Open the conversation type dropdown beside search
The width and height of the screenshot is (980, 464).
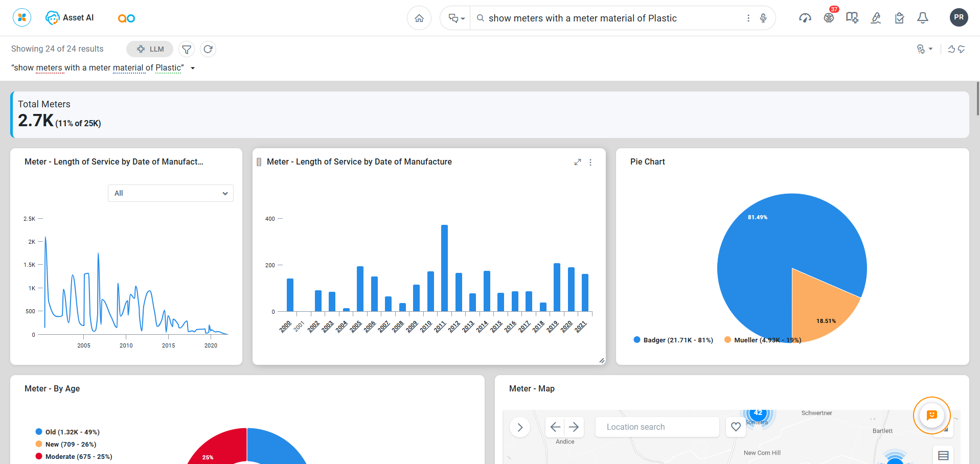tap(456, 18)
